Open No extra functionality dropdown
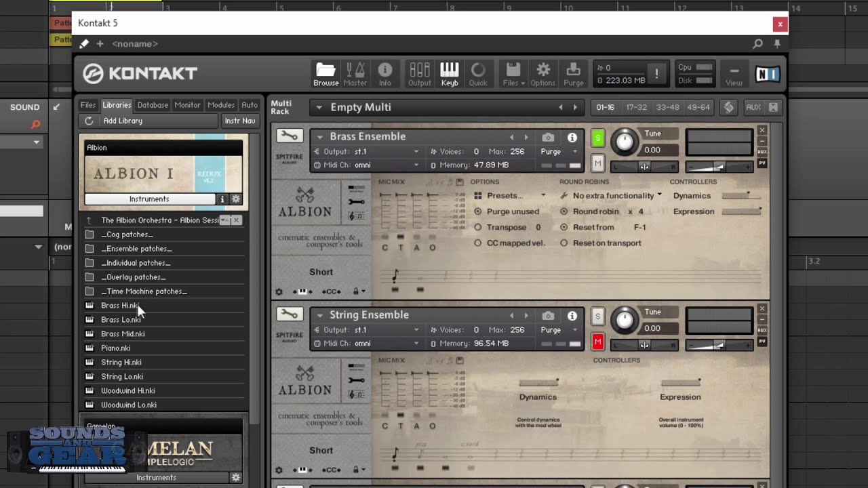 click(610, 195)
